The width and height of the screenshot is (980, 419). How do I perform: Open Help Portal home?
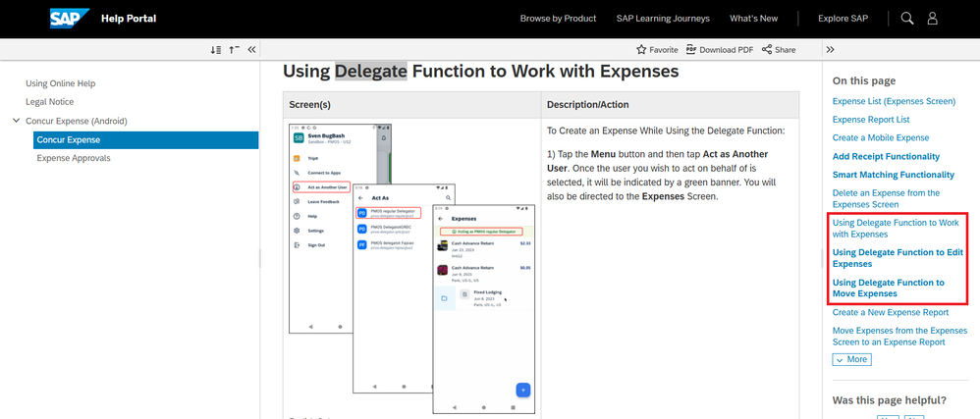pos(129,18)
